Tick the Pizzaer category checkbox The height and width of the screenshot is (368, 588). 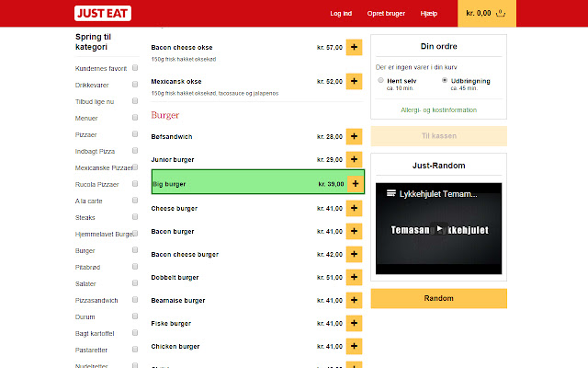click(135, 134)
